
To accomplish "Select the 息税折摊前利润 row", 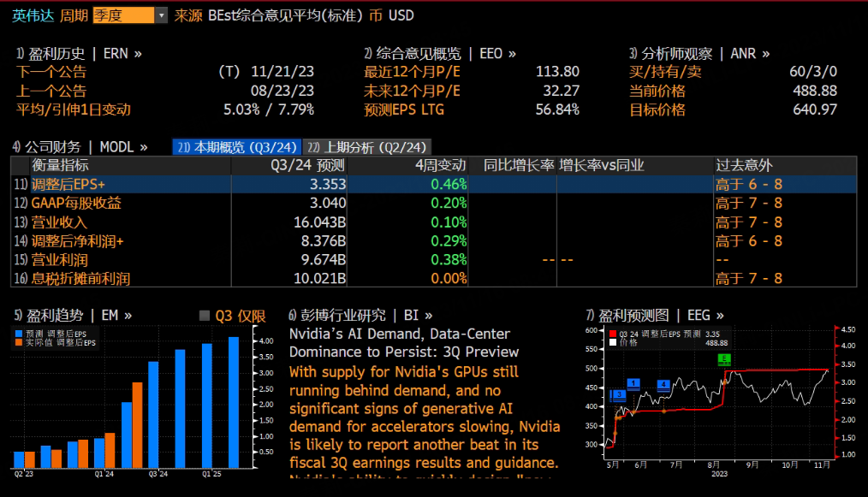I will pyautogui.click(x=433, y=278).
